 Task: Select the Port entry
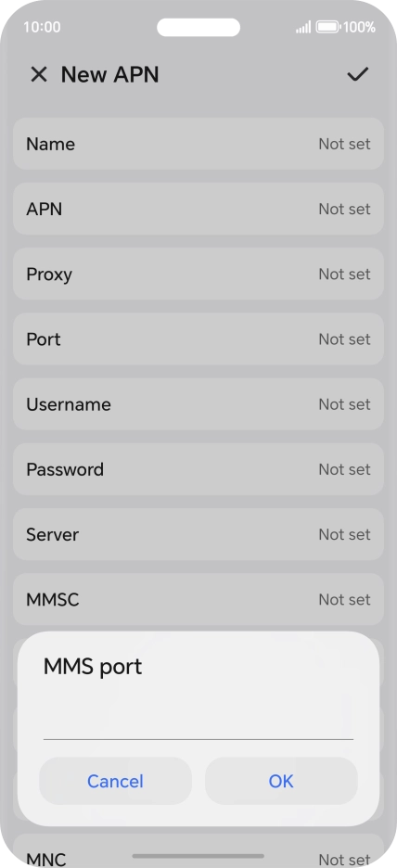click(x=198, y=338)
